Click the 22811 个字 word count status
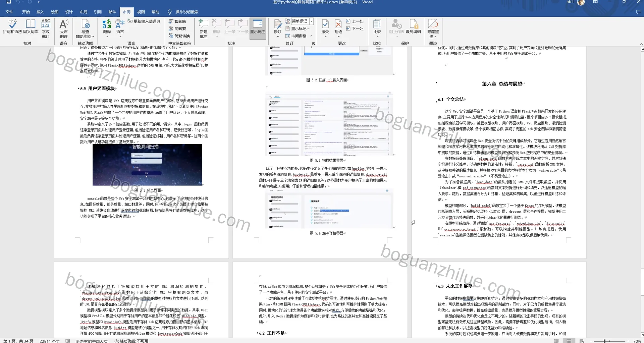 point(50,341)
